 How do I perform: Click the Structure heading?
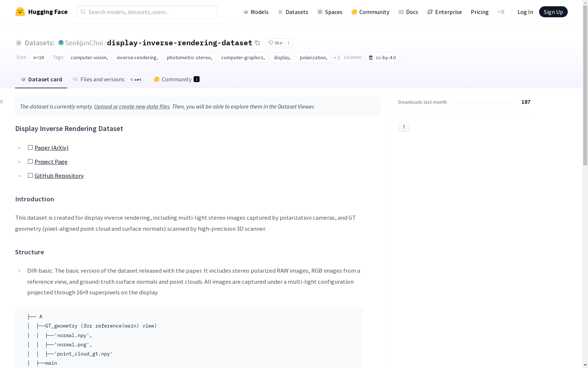[x=29, y=252]
